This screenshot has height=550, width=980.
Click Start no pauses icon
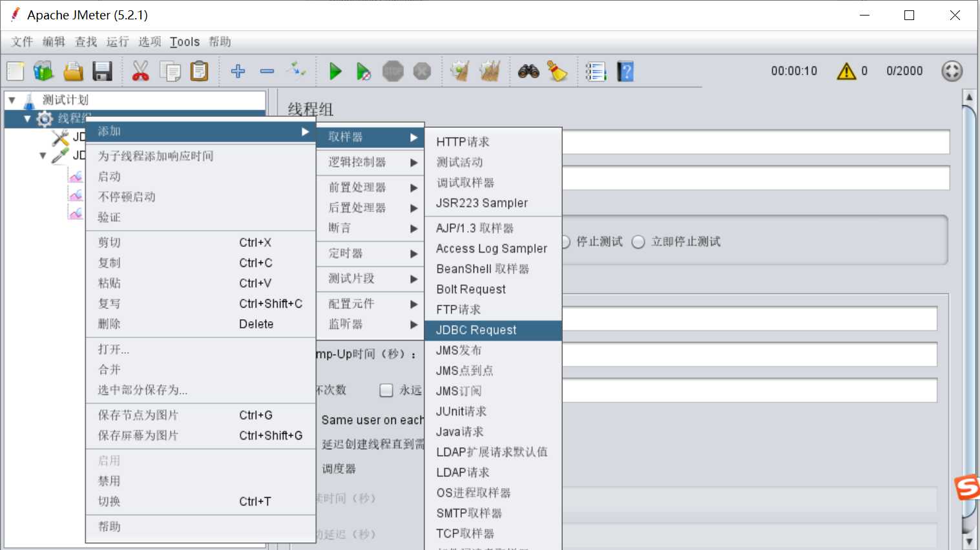364,71
